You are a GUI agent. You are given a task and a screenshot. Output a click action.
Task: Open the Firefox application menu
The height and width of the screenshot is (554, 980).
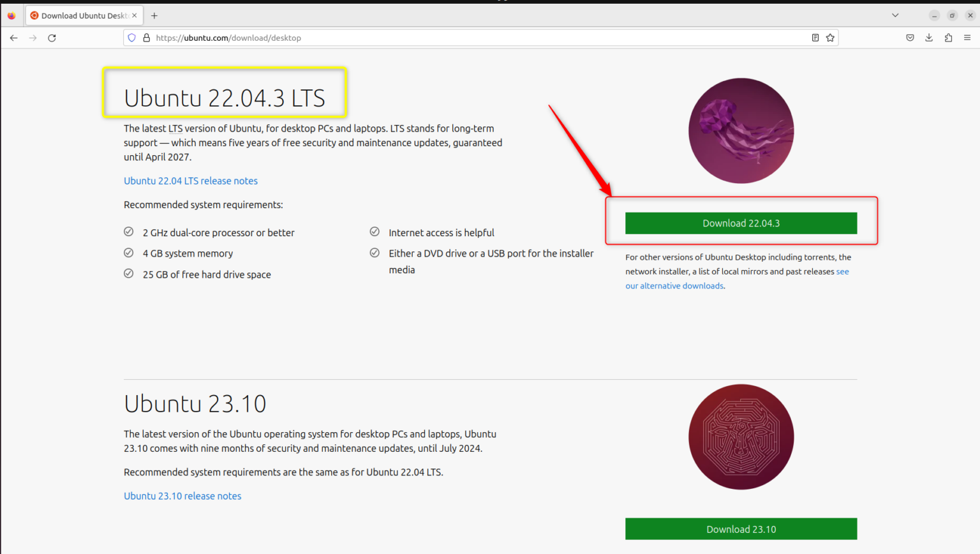(x=967, y=38)
